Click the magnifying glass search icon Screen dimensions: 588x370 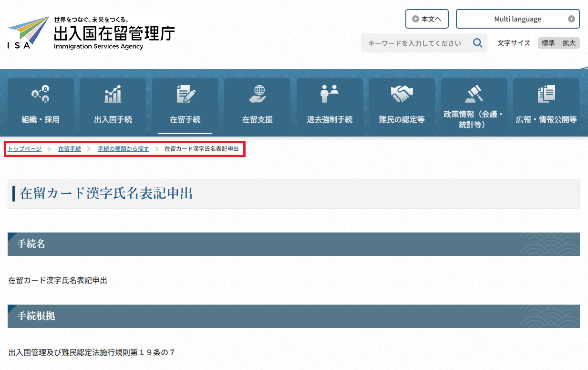[x=477, y=43]
